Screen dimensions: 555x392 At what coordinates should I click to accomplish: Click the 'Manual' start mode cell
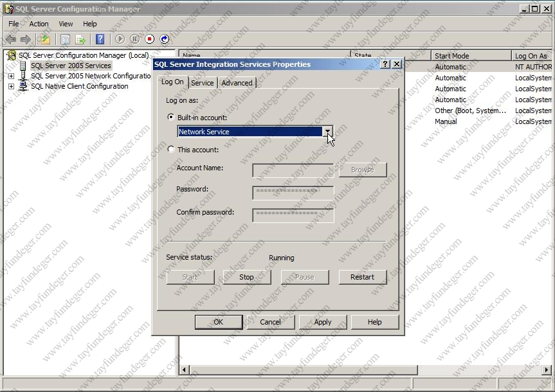tap(446, 121)
